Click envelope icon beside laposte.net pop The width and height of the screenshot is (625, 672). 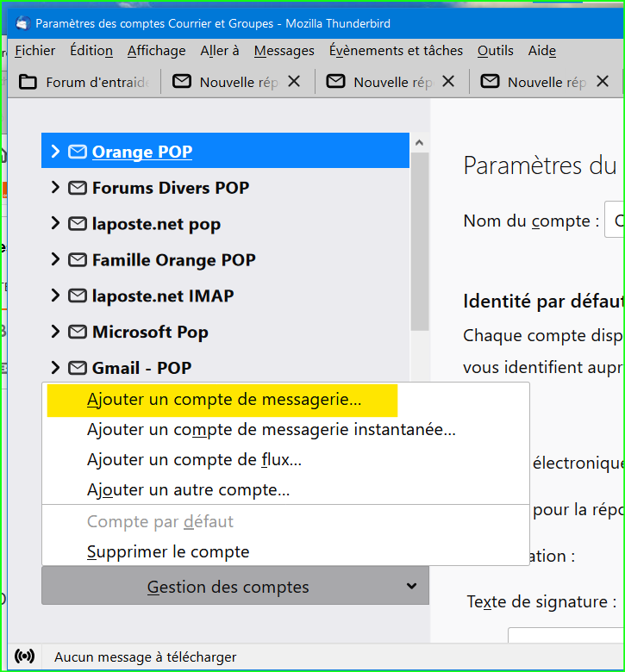(x=78, y=224)
